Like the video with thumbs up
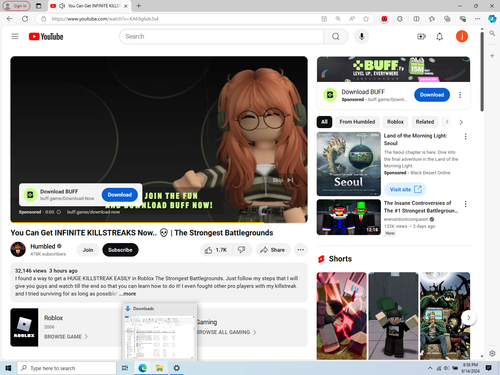 [216, 250]
